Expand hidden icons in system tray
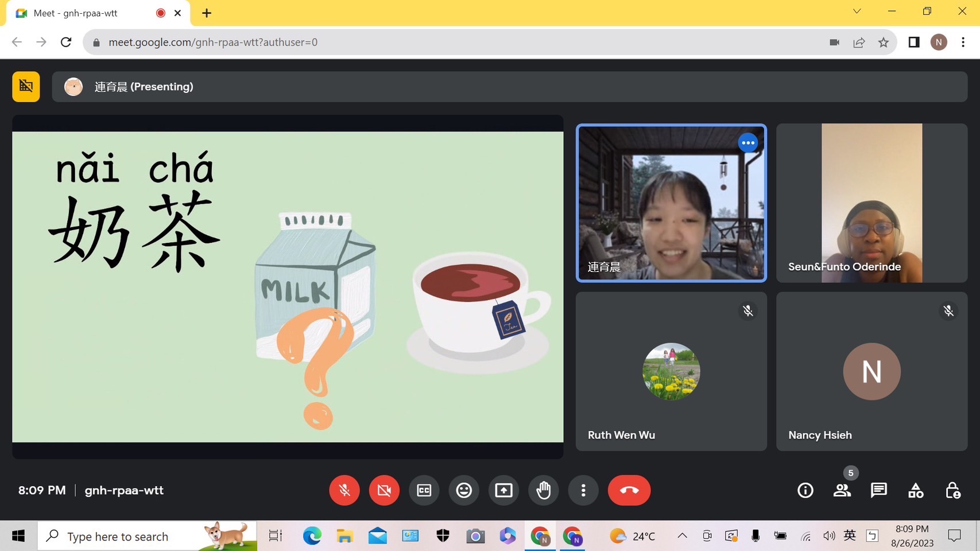The height and width of the screenshot is (551, 980). pos(682,536)
